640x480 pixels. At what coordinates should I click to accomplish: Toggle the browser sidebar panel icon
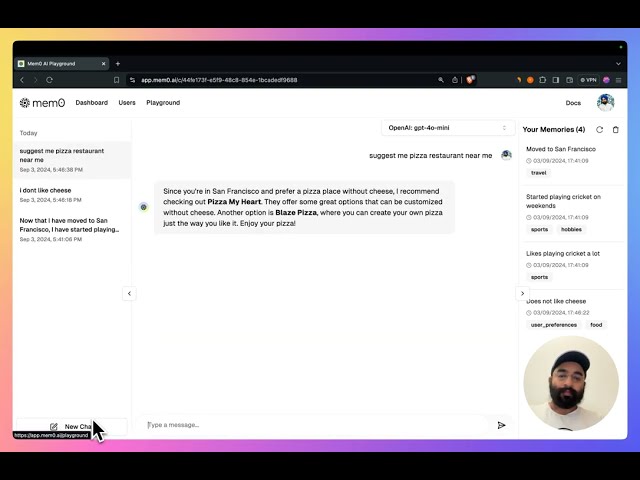coord(556,80)
